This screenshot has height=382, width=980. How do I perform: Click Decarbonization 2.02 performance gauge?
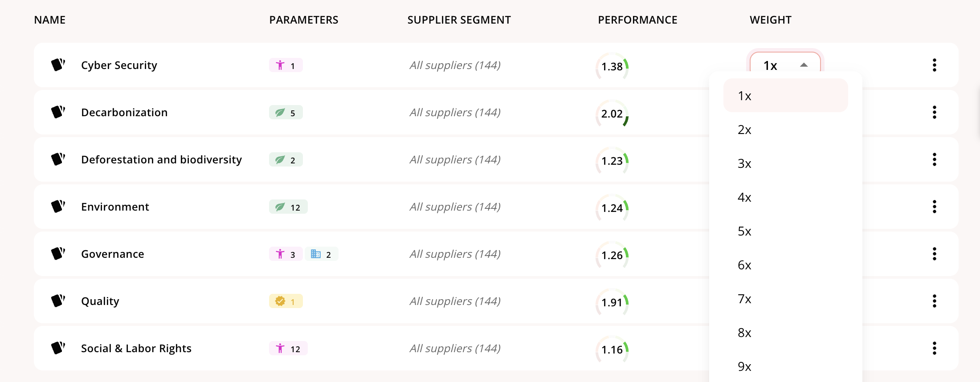point(612,114)
